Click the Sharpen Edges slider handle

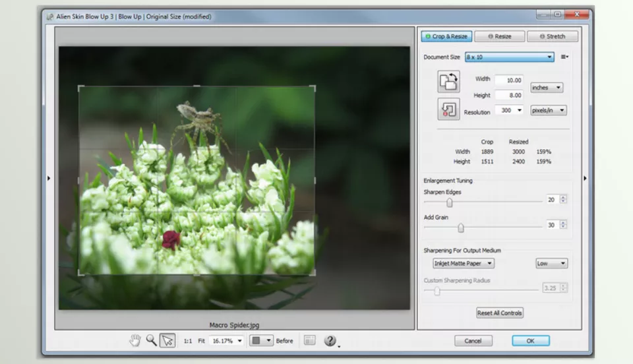pos(449,202)
